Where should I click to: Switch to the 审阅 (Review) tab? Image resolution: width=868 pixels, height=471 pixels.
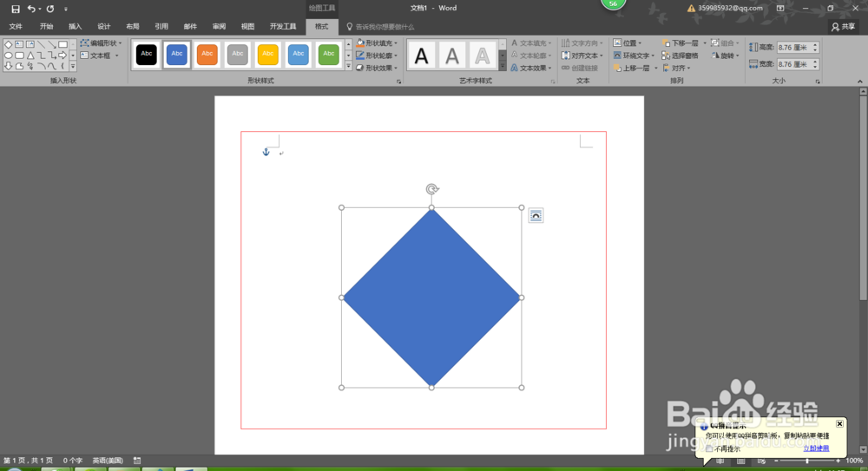(220, 27)
